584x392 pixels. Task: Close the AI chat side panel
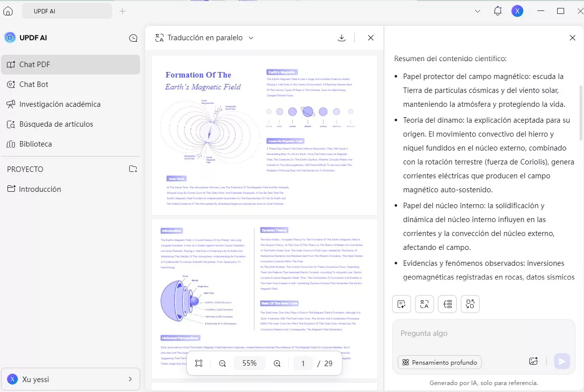point(573,38)
